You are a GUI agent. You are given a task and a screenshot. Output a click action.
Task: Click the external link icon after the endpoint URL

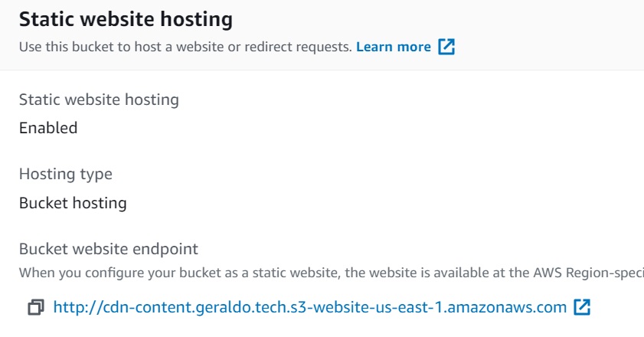[582, 308]
